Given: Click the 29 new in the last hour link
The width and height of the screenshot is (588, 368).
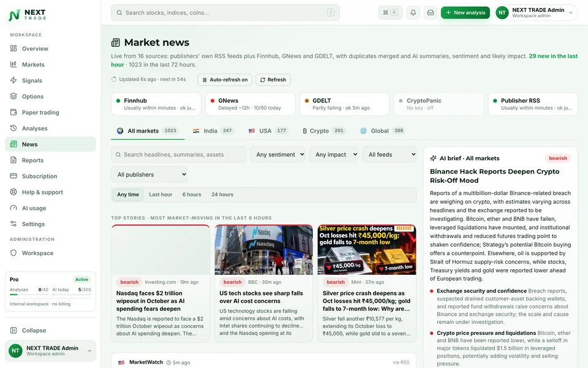Looking at the screenshot, I should tap(553, 56).
